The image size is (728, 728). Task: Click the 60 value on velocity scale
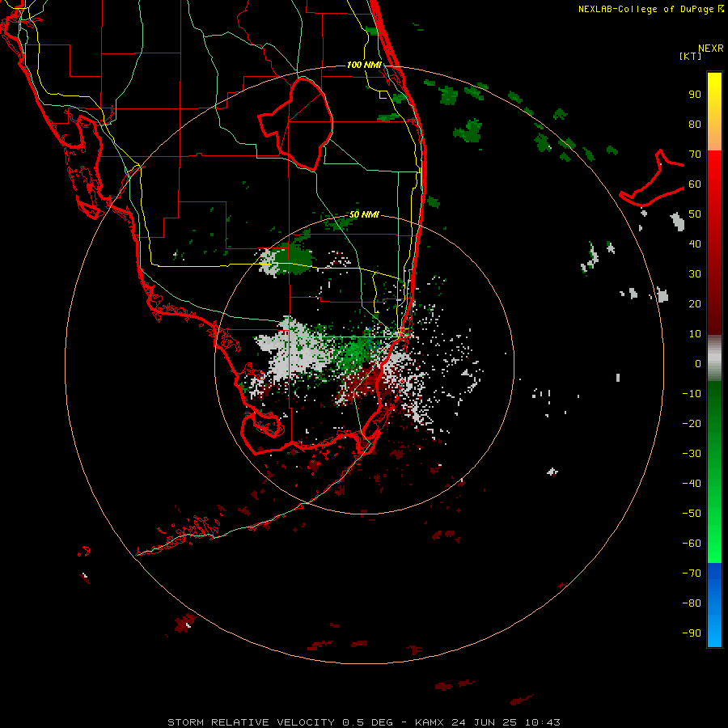point(695,184)
